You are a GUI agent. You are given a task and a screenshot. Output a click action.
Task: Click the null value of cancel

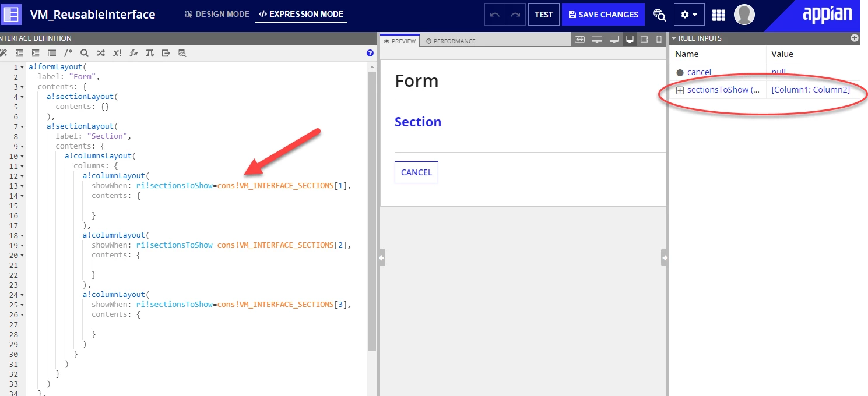click(779, 72)
